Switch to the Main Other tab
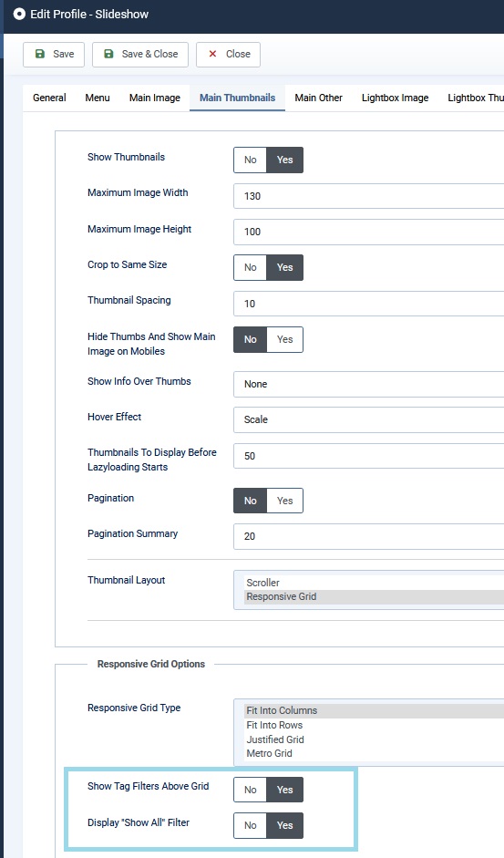The height and width of the screenshot is (858, 504). (x=318, y=98)
